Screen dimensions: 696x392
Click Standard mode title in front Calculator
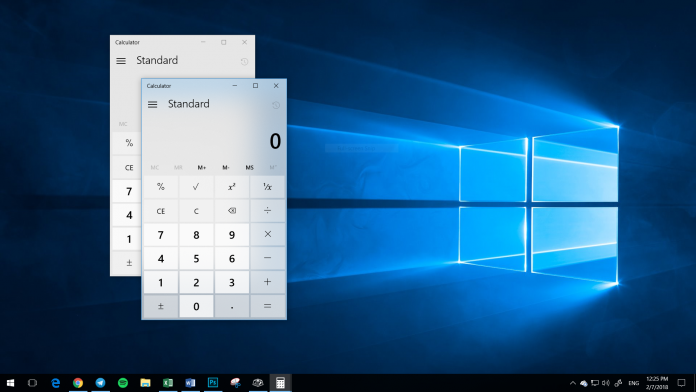click(x=189, y=104)
